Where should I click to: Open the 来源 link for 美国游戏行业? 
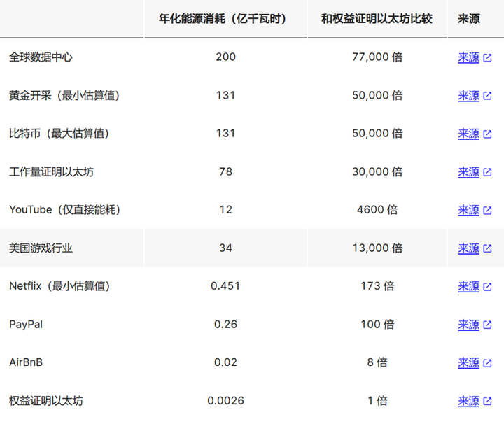point(468,248)
